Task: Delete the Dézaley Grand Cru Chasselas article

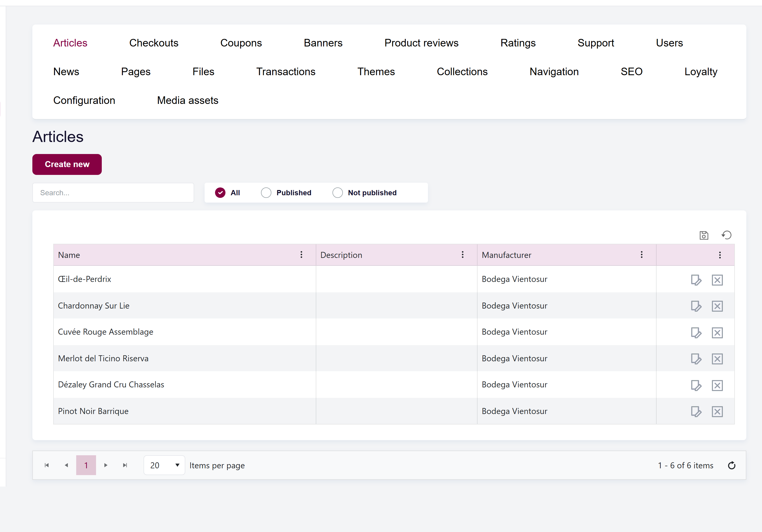Action: [717, 386]
